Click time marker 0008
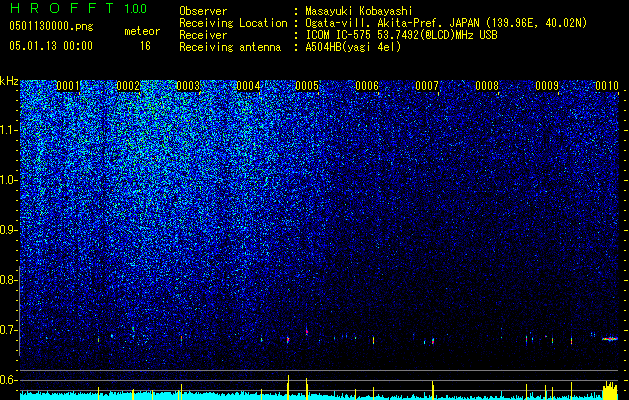The width and height of the screenshot is (629, 400). point(487,86)
